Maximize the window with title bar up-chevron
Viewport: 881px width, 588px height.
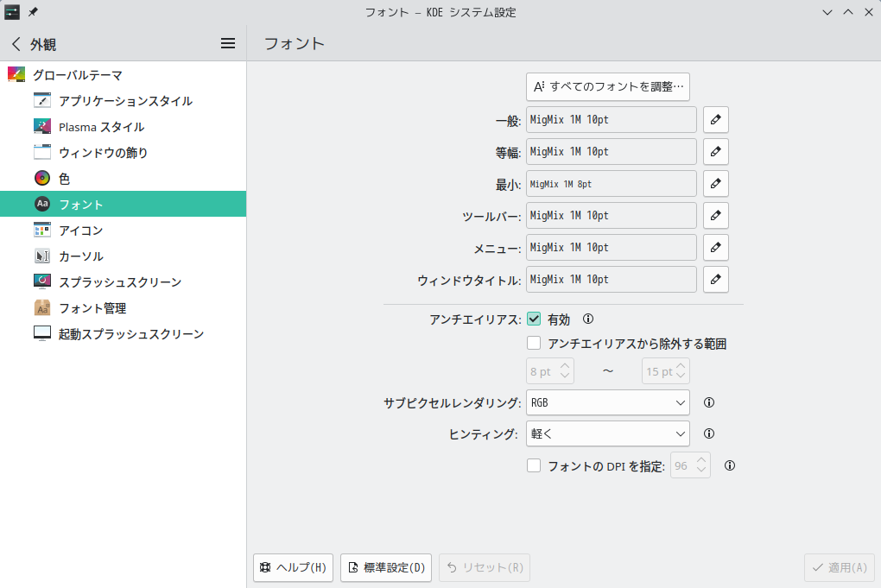(x=848, y=12)
